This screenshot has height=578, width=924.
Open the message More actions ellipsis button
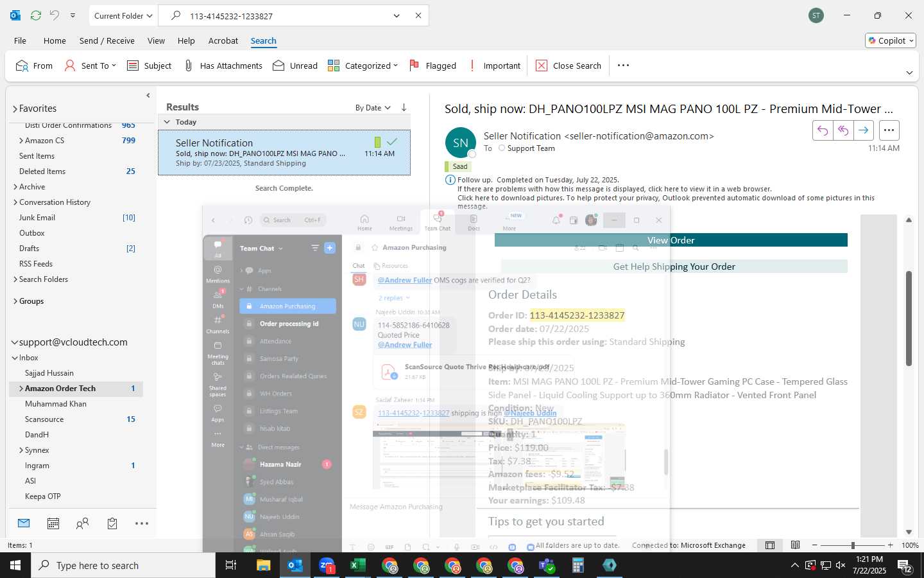tap(889, 130)
